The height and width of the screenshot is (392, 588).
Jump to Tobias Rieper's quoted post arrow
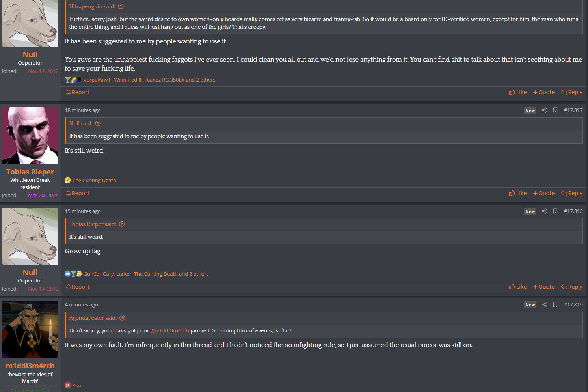(x=122, y=224)
